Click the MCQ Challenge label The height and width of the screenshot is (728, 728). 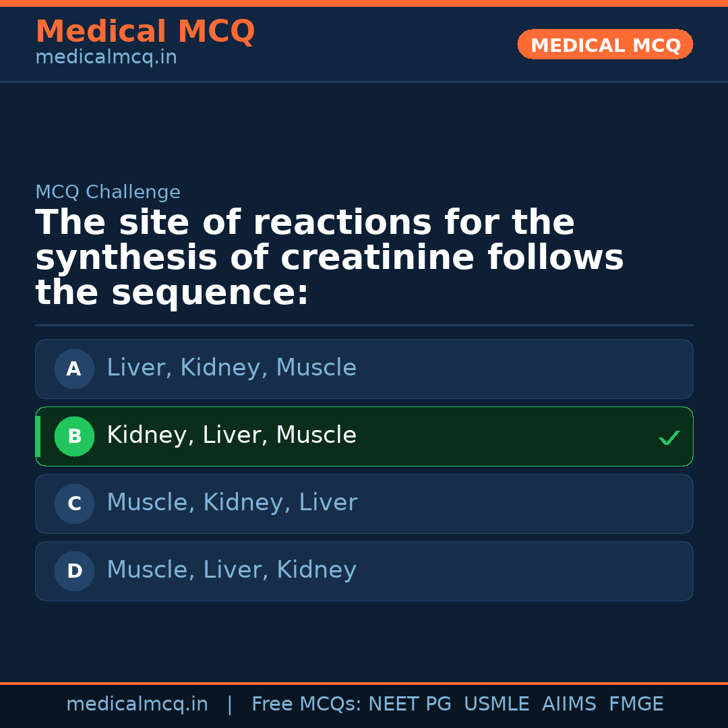pos(108,192)
